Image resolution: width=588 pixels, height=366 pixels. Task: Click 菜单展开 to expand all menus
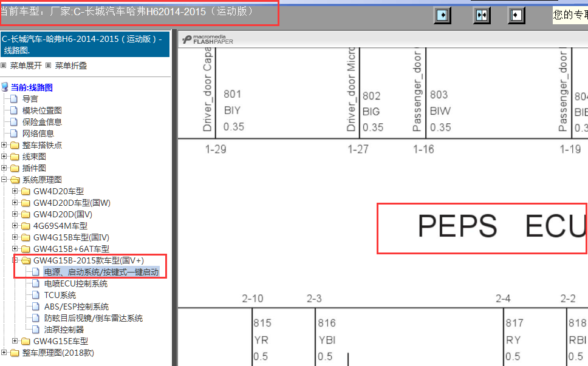point(26,66)
